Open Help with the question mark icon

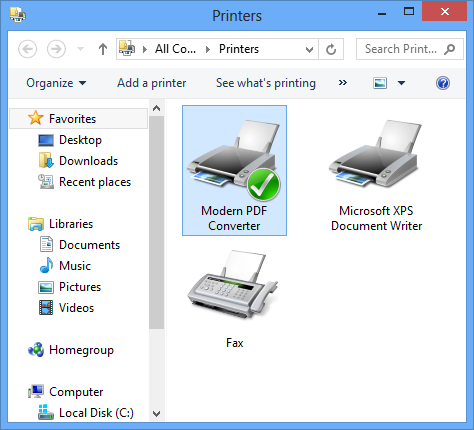[443, 83]
